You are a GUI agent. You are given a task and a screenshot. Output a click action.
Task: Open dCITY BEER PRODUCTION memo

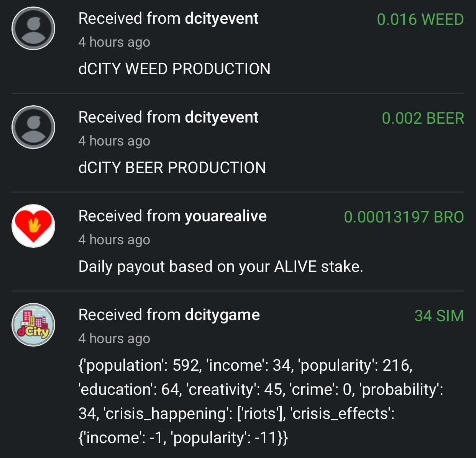(172, 168)
